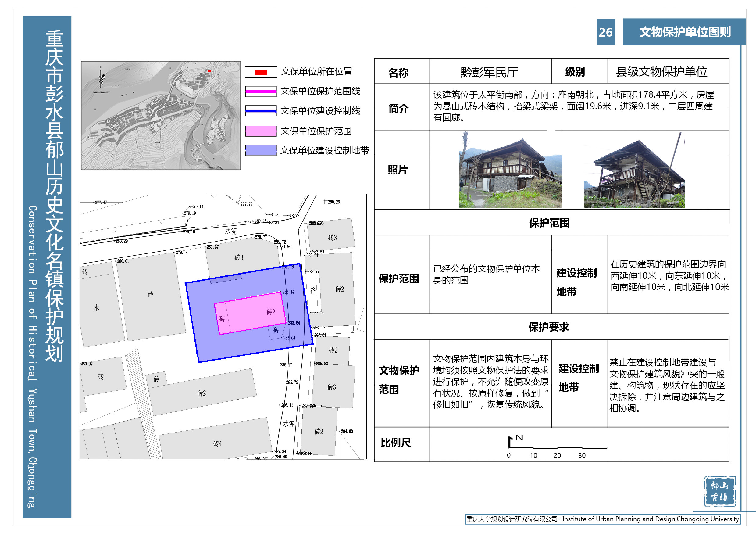Click the 文物保护单位图则 header banner

tap(684, 32)
